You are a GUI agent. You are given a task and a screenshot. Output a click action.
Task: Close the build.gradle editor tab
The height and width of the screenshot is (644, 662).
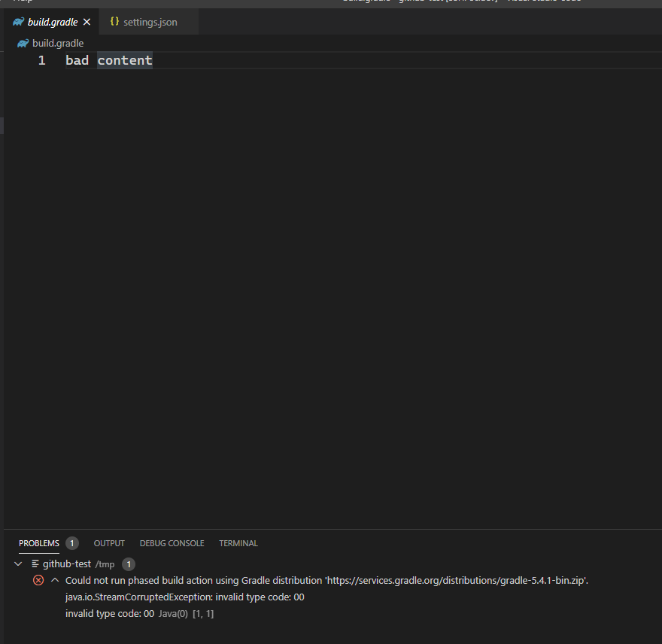(x=87, y=22)
